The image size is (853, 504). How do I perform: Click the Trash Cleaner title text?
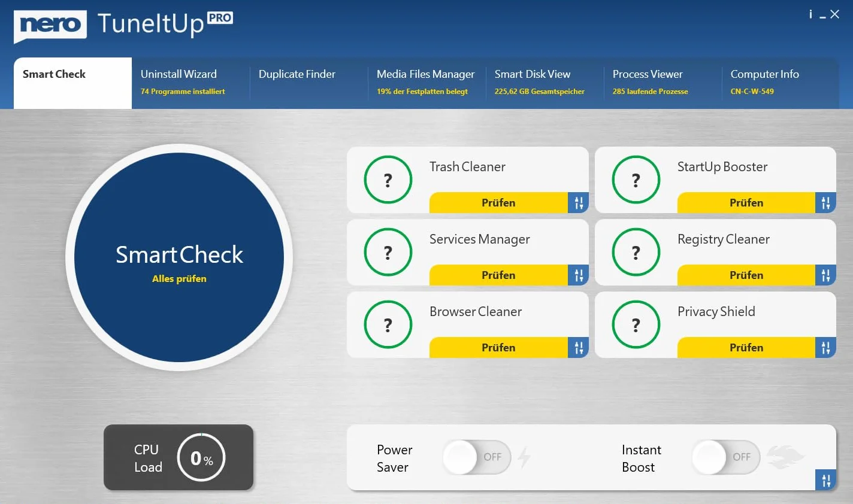467,167
